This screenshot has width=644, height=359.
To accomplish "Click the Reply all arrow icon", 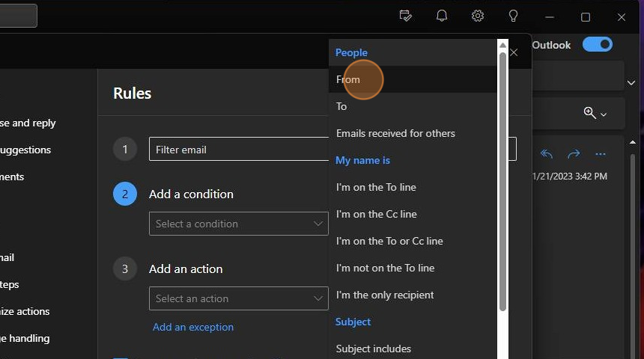I will point(547,154).
